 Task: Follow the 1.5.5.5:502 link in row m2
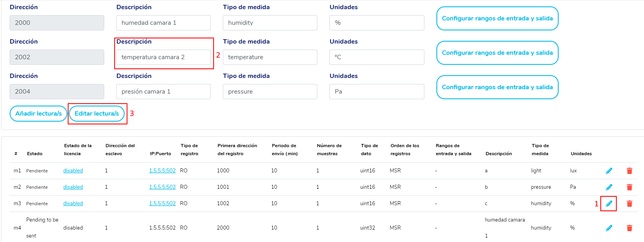162,187
